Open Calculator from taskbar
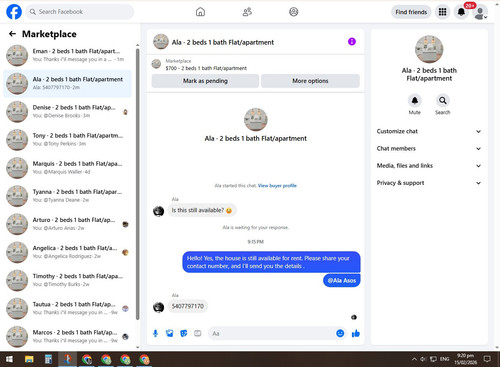The width and height of the screenshot is (500, 367). [48, 359]
